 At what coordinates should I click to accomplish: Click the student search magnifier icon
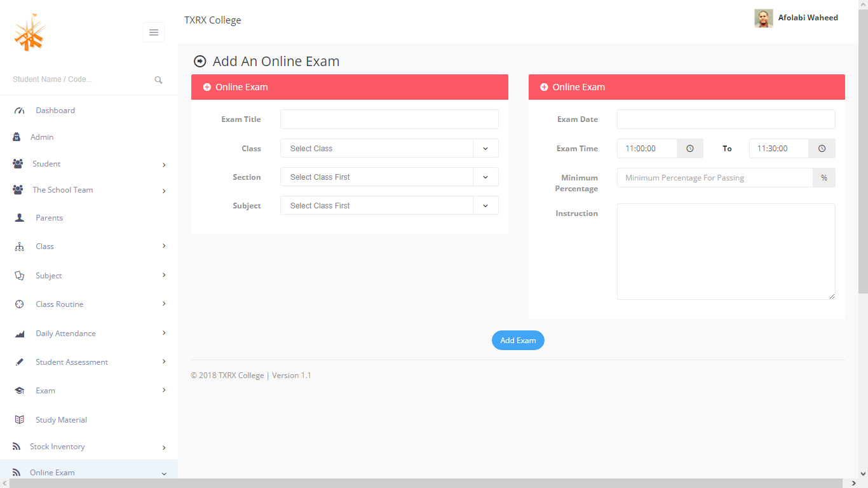pos(158,79)
